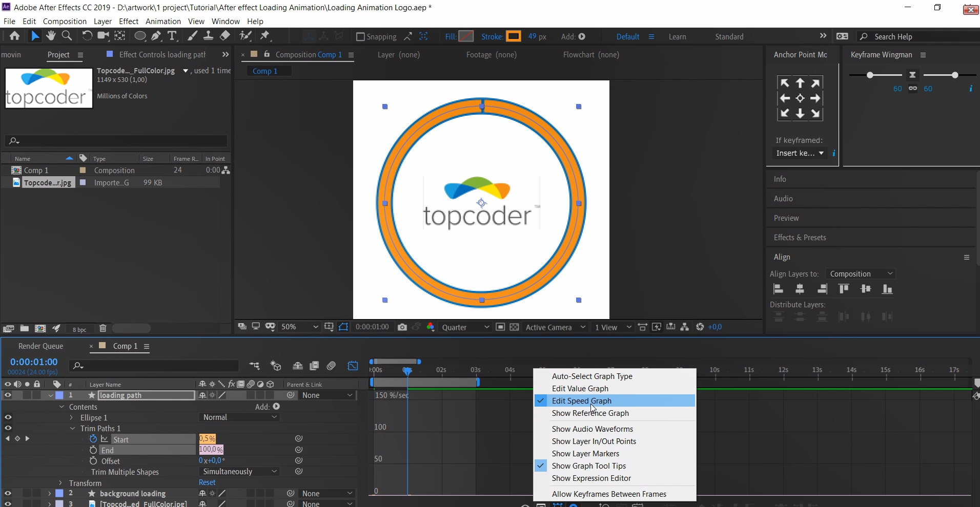
Task: Switch to the Learn workspace
Action: coord(677,37)
